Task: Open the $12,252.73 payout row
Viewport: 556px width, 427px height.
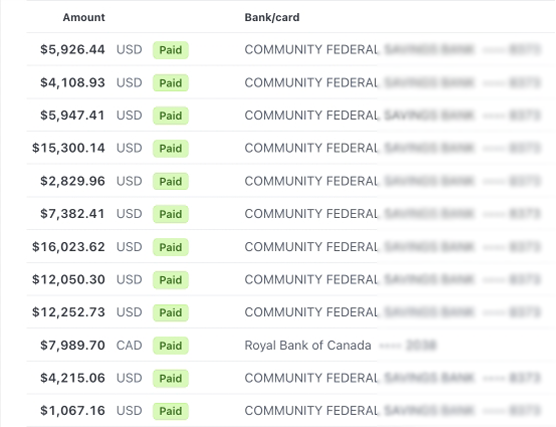Action: pos(291,312)
